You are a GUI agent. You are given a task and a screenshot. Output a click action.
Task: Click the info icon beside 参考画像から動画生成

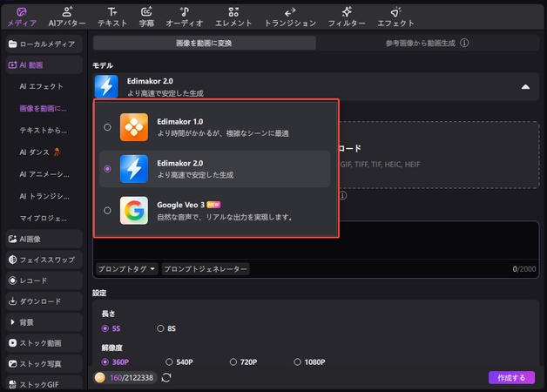click(464, 43)
